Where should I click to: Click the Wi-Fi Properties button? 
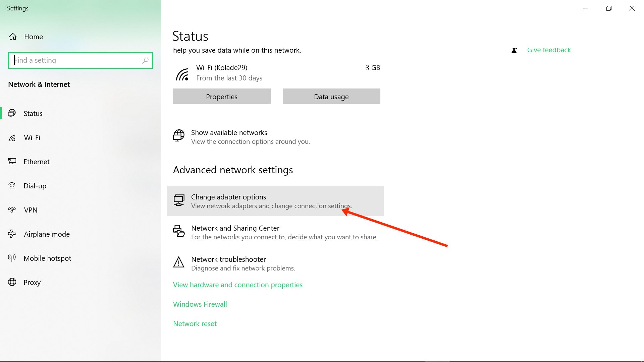[x=222, y=97]
